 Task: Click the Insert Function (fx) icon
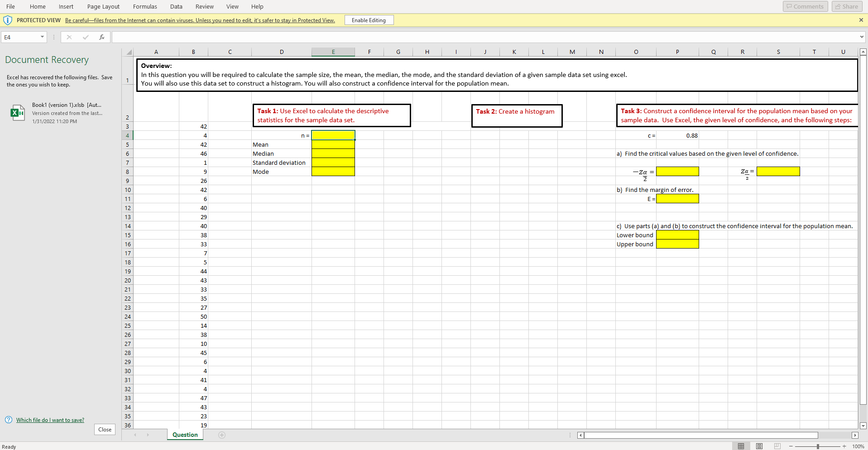tap(102, 37)
